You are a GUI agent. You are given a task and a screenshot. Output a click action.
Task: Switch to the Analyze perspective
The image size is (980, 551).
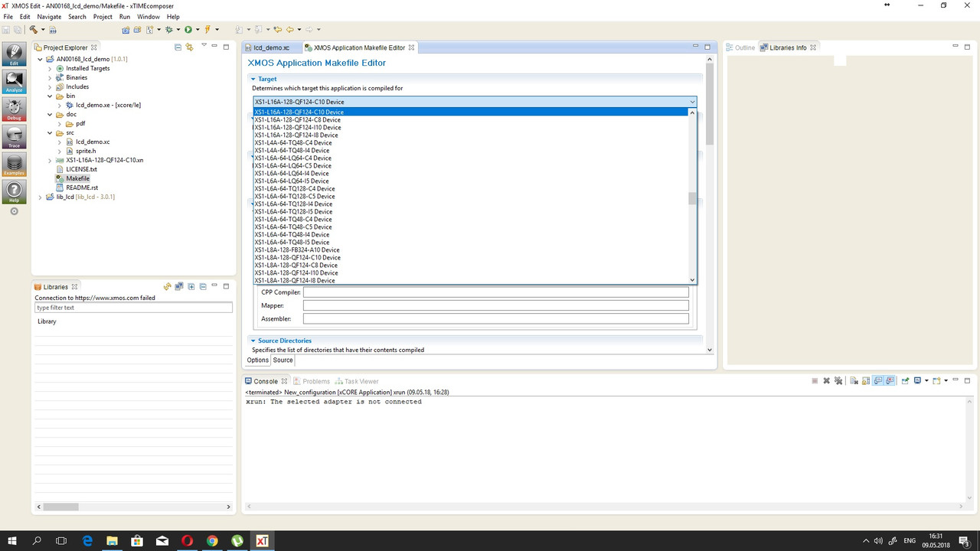click(x=14, y=82)
